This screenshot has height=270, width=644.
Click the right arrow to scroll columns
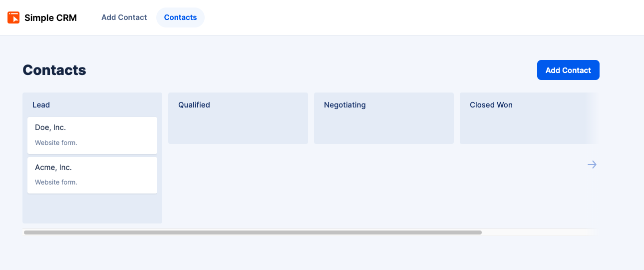[x=592, y=164]
